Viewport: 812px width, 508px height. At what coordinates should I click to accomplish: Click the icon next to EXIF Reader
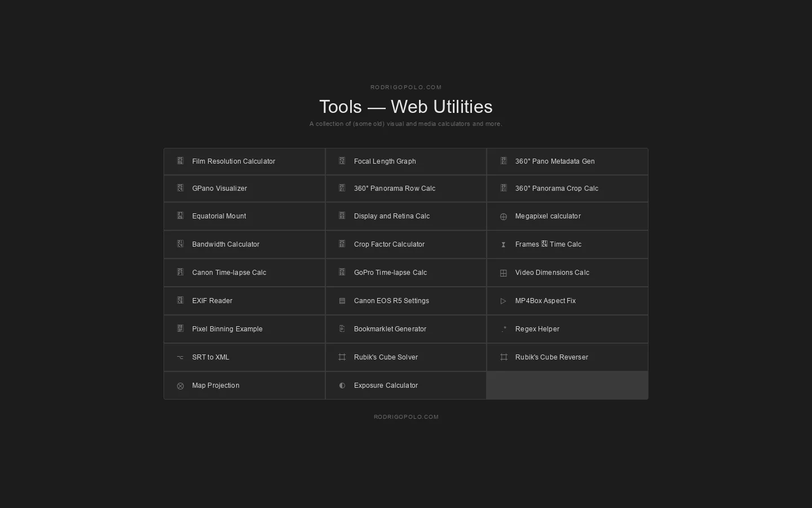(x=180, y=300)
